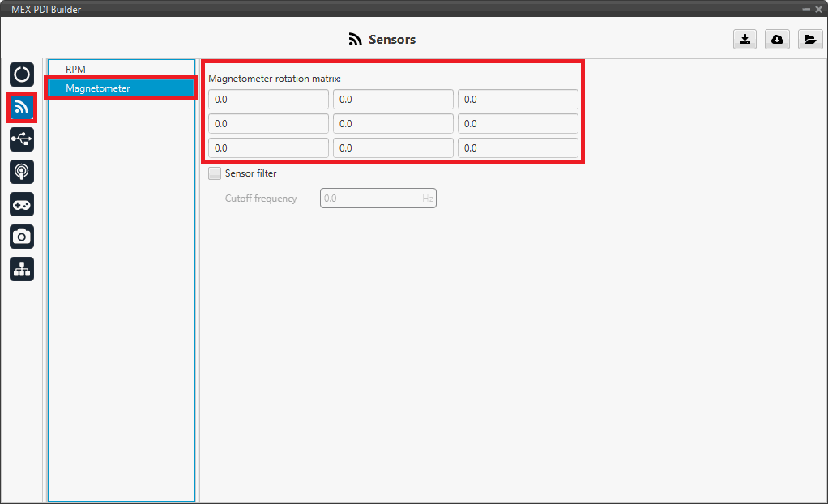Close the MEX PDI Builder window
Image resolution: width=828 pixels, height=504 pixels.
(x=817, y=9)
